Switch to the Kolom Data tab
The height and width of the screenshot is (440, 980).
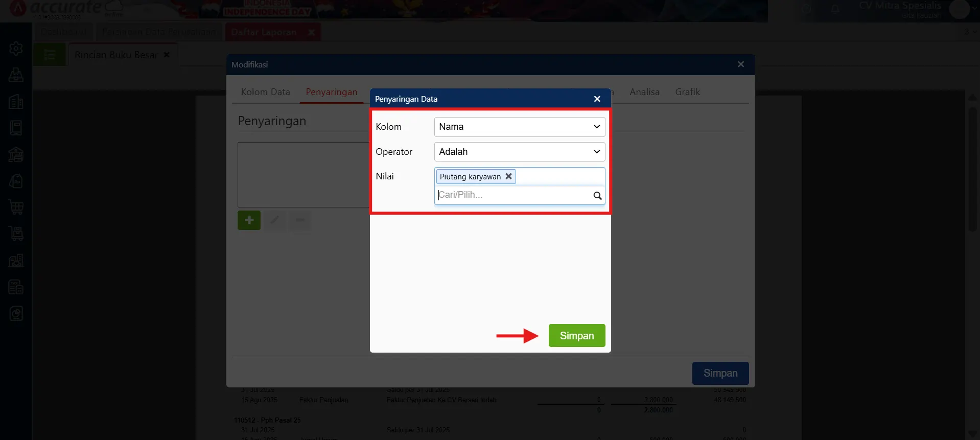tap(265, 92)
